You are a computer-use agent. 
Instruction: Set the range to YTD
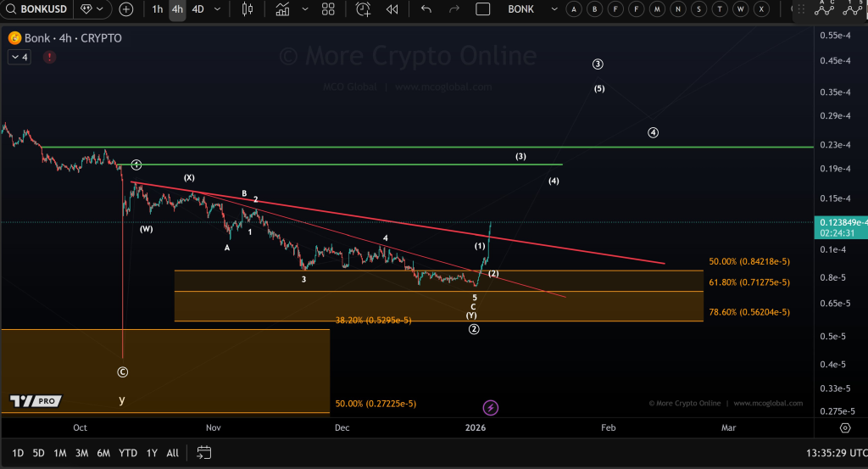click(128, 453)
